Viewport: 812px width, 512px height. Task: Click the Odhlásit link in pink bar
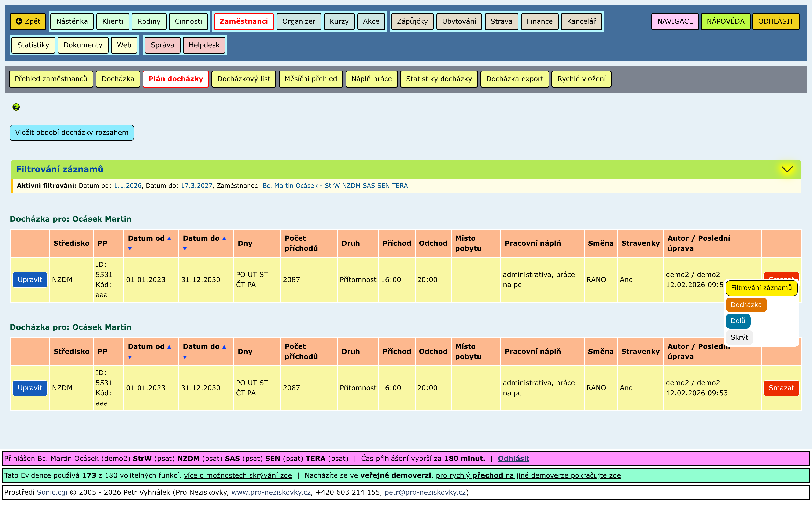513,458
